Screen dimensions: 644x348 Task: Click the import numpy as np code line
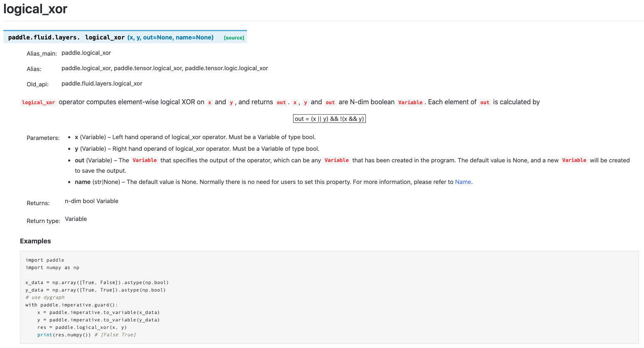coord(52,267)
